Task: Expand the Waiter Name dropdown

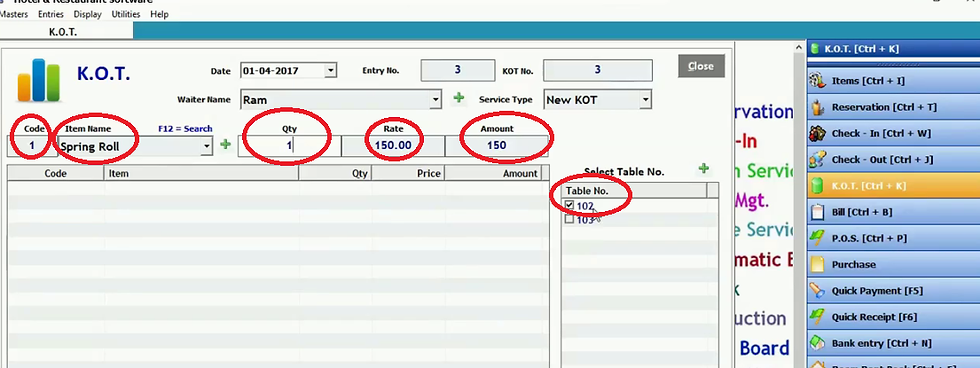Action: 436,99
